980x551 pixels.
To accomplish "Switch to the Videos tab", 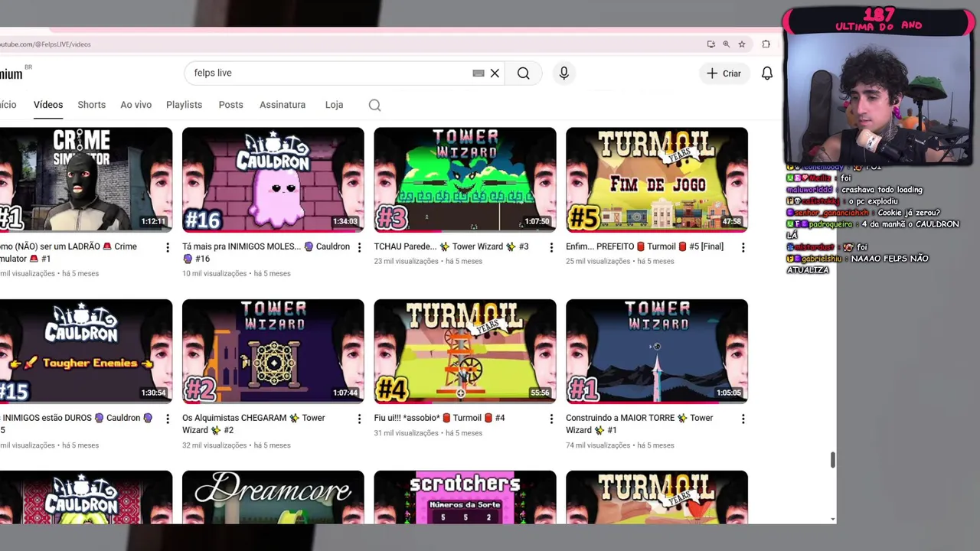I will click(x=48, y=105).
